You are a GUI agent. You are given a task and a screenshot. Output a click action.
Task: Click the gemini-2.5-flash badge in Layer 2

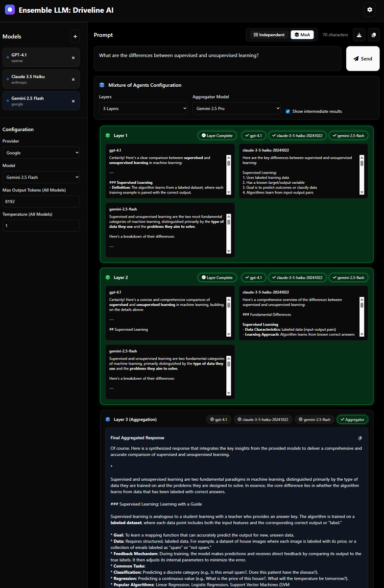349,277
